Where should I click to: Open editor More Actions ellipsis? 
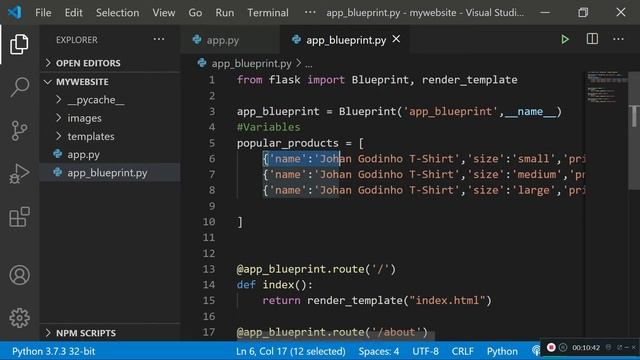click(x=618, y=39)
